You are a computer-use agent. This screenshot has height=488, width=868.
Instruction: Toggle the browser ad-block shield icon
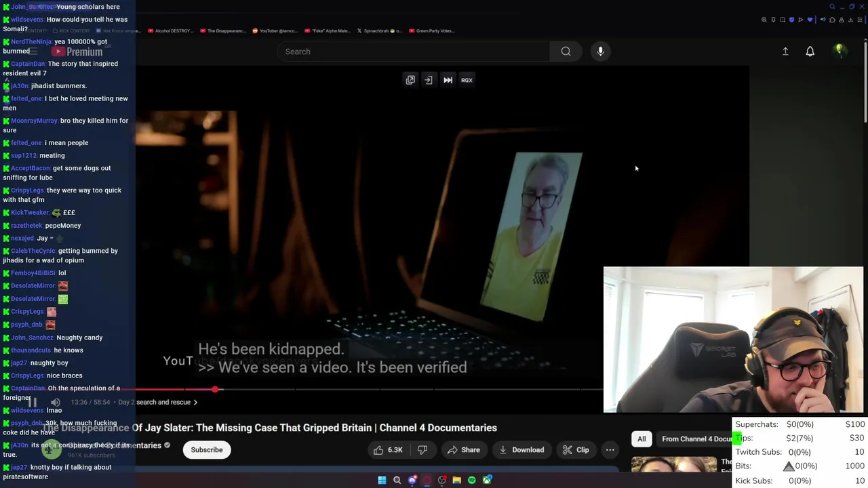click(x=791, y=20)
